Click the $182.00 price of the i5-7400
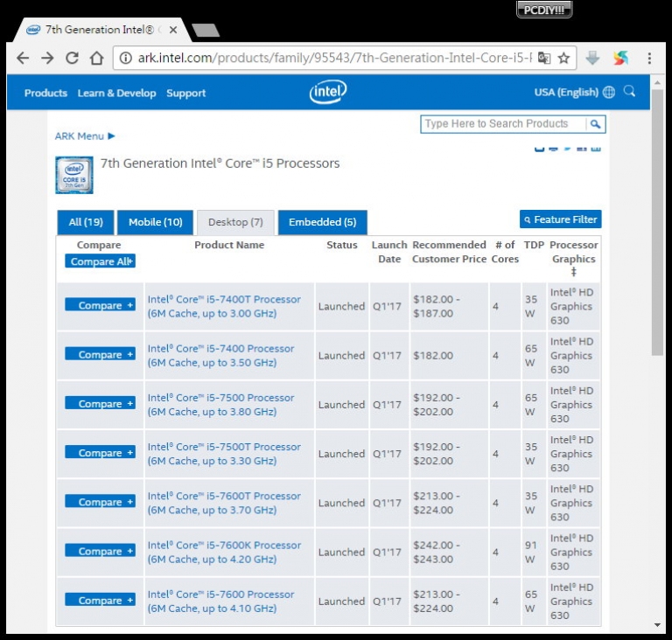672x640 pixels. (x=433, y=356)
